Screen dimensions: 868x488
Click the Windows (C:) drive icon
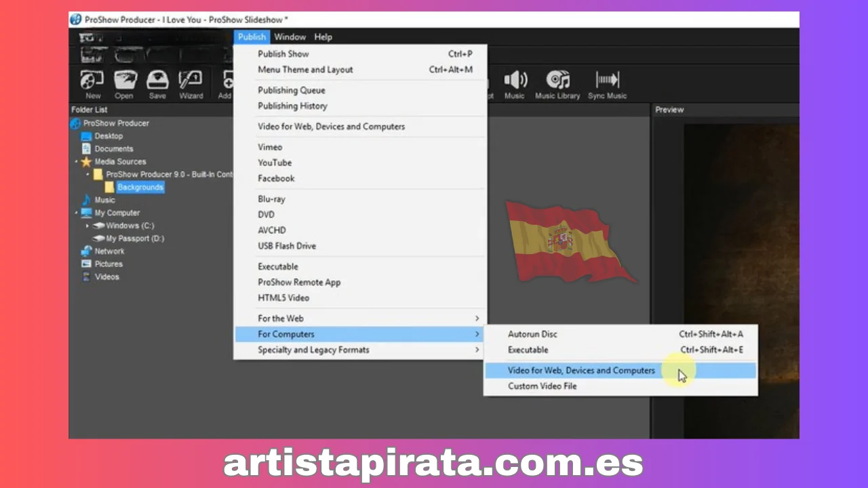click(x=98, y=226)
